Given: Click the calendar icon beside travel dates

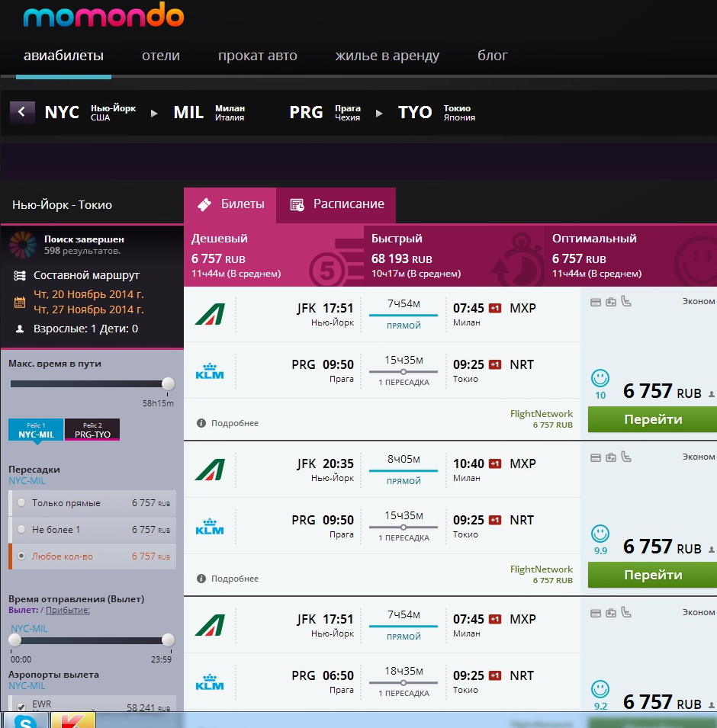Looking at the screenshot, I should click(x=20, y=302).
